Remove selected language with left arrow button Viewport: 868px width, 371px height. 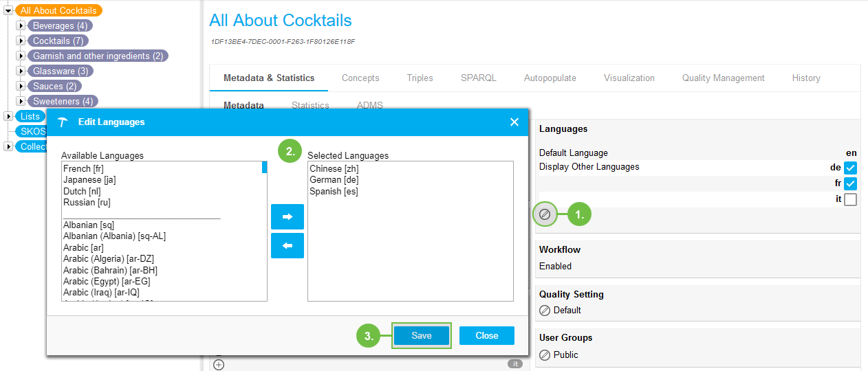tap(287, 245)
